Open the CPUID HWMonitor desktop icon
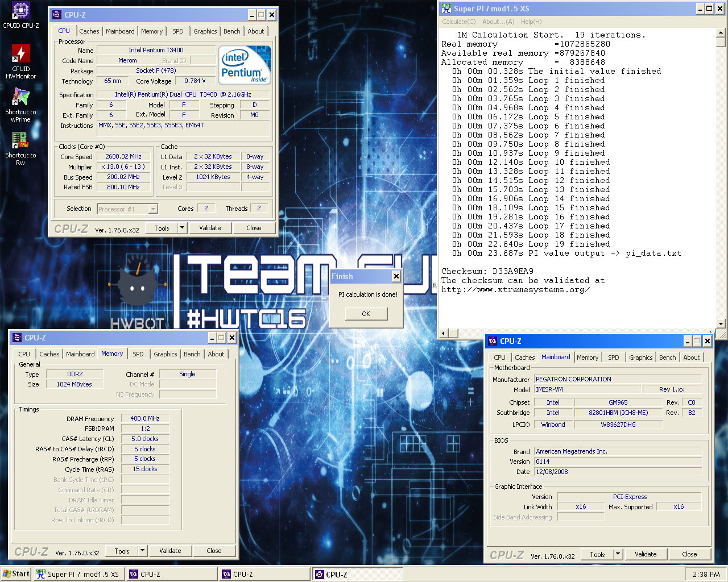The width and height of the screenshot is (728, 582). point(20,61)
